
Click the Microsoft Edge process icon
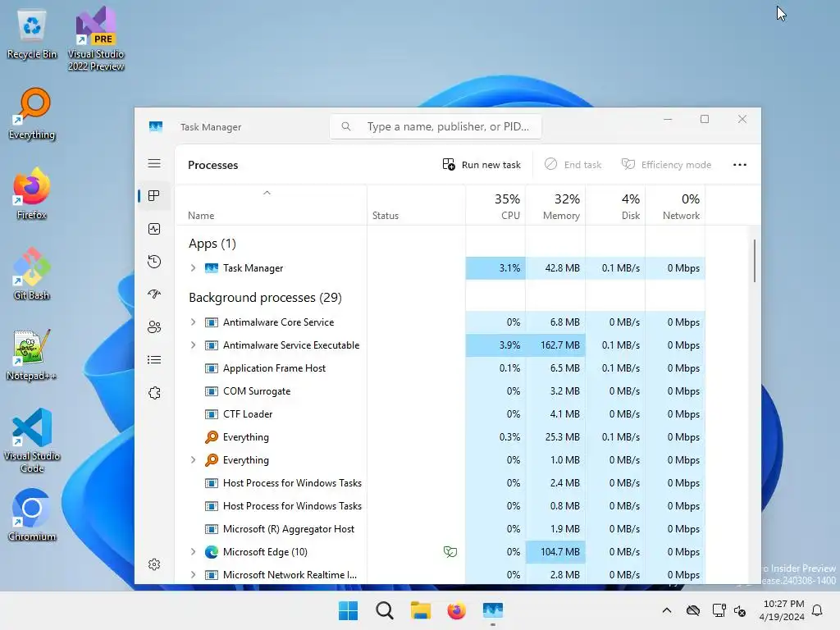tap(212, 552)
